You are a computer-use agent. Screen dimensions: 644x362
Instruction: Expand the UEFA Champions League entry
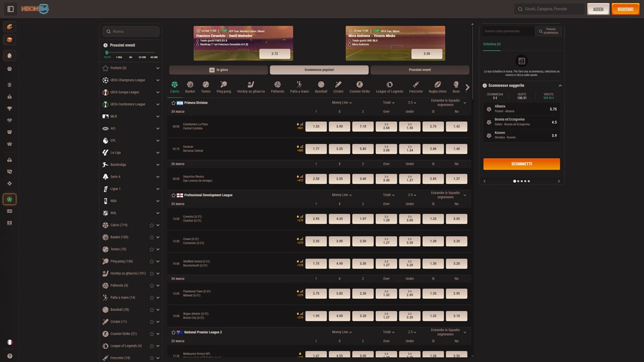coord(158,80)
